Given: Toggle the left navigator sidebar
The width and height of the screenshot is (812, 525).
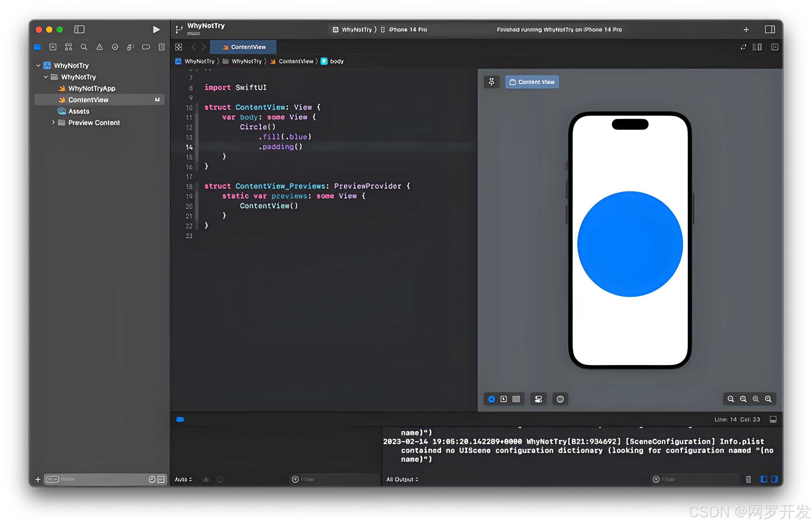Looking at the screenshot, I should 79,30.
